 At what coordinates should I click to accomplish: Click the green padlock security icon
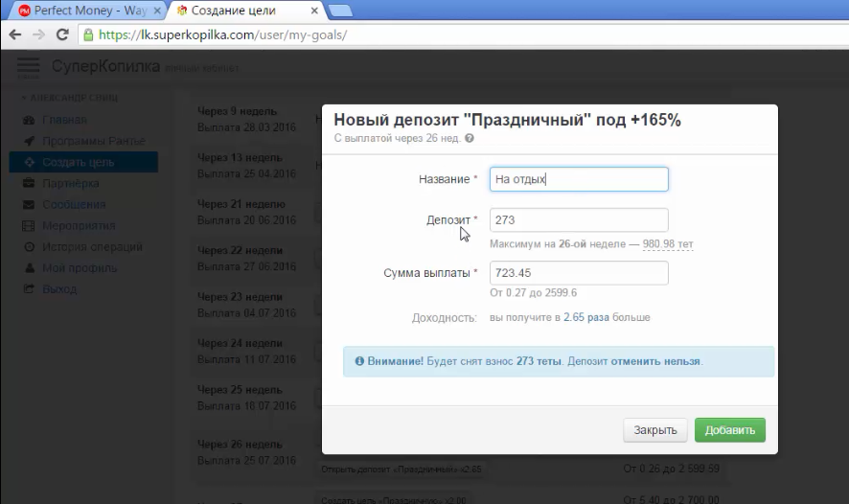(88, 35)
